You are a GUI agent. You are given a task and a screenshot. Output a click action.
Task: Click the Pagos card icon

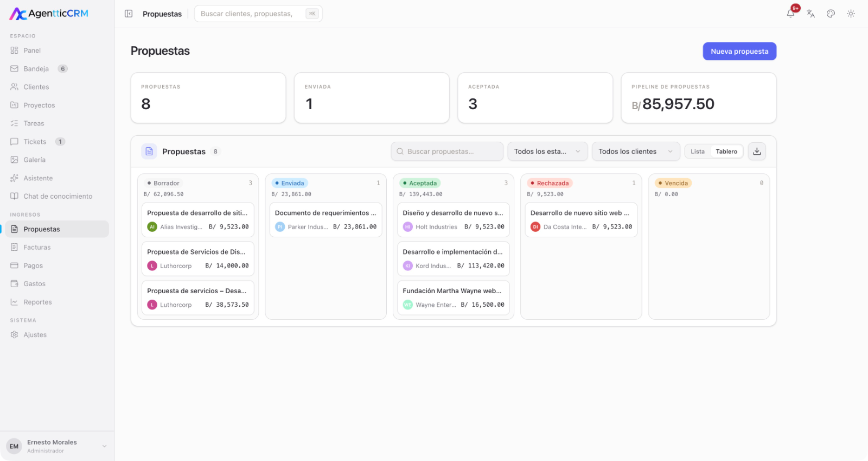coord(14,266)
